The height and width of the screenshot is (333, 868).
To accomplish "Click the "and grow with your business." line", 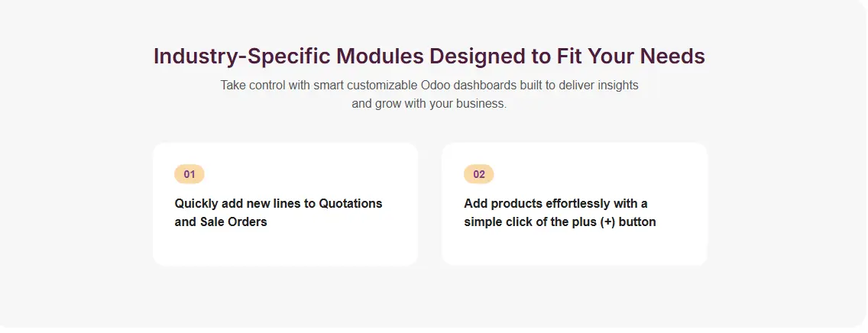I will (429, 103).
